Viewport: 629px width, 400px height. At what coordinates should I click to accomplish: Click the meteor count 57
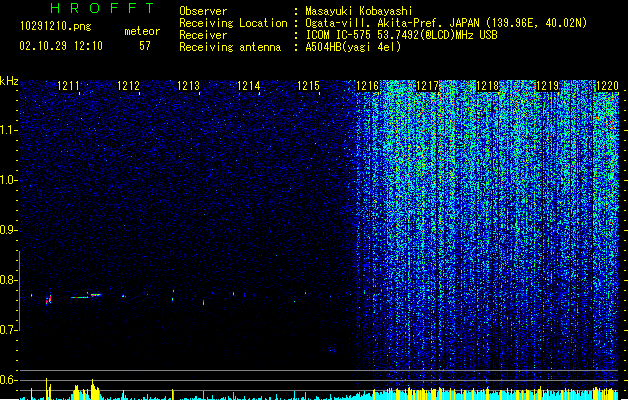tap(145, 46)
